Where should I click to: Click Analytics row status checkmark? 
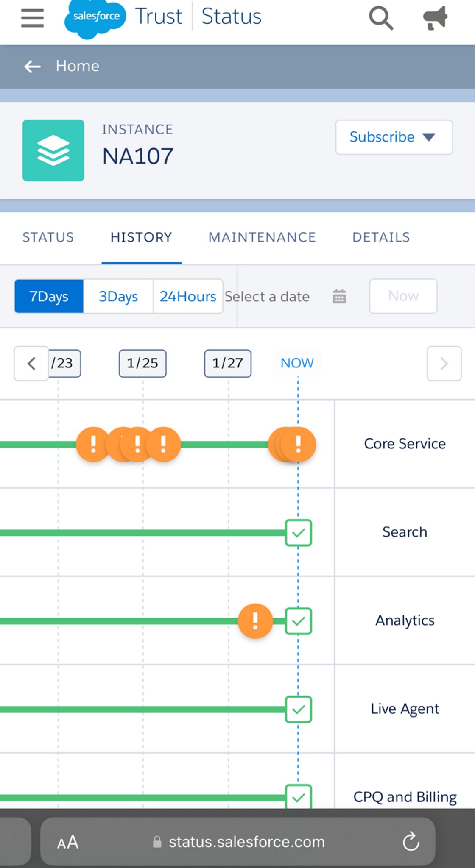299,621
